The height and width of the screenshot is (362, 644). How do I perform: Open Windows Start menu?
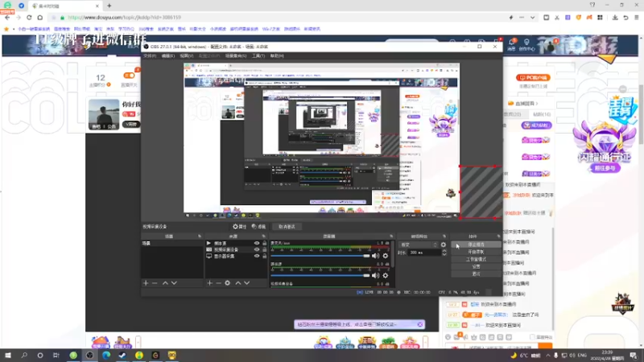click(8, 355)
